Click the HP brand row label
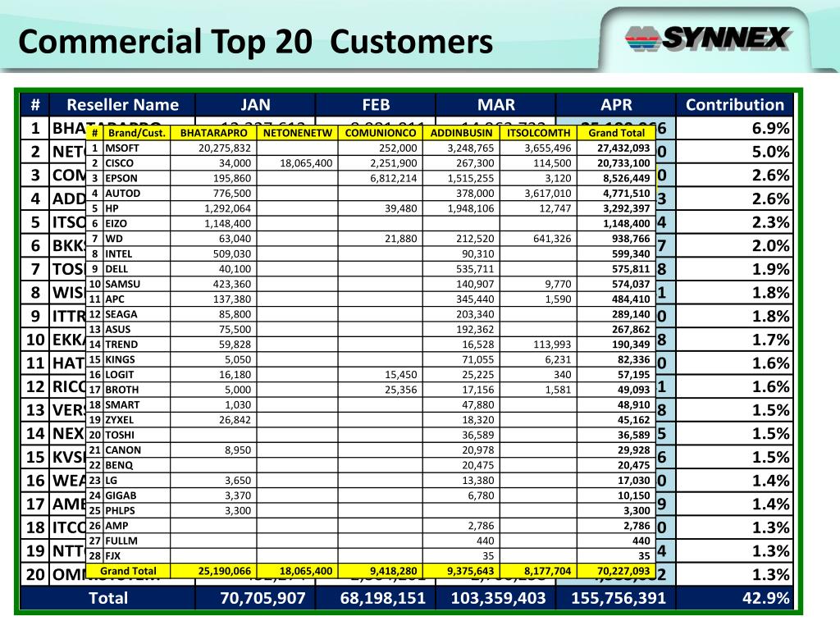 [112, 208]
